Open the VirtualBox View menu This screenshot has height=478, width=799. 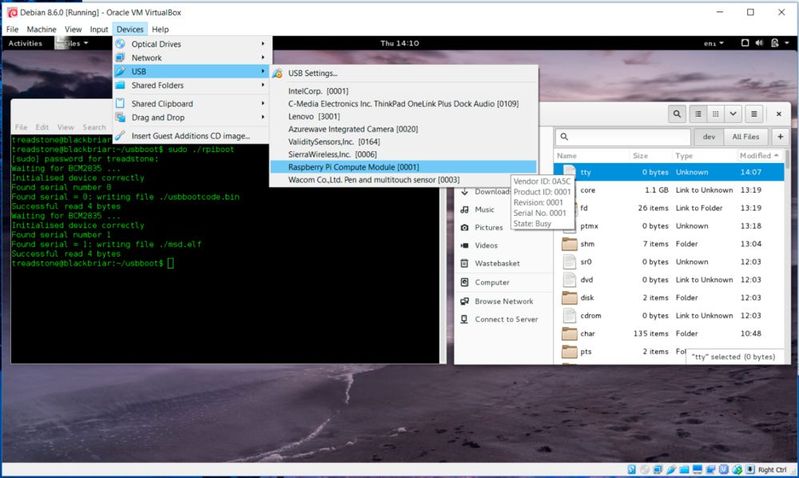73,29
